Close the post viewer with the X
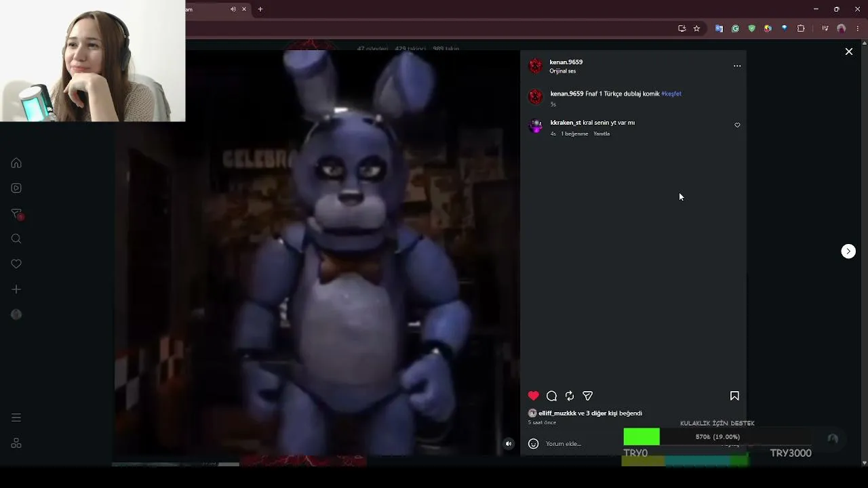 [849, 52]
